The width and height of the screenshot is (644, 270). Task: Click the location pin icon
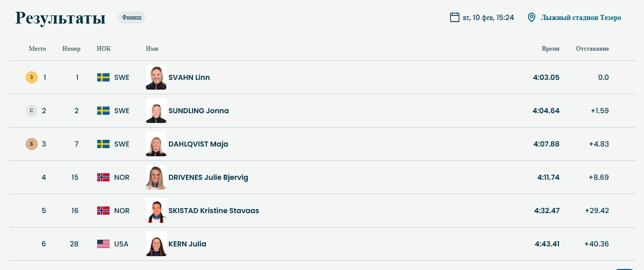[x=531, y=17]
